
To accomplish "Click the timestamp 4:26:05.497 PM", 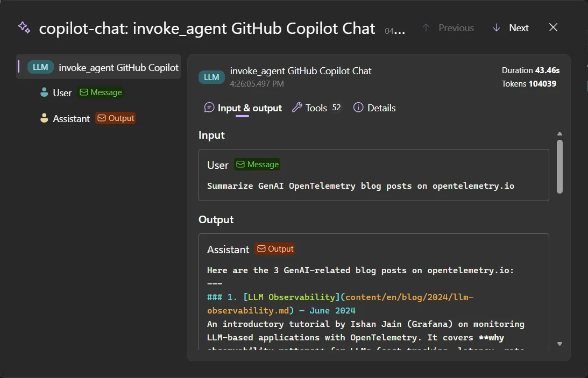I will click(x=257, y=84).
